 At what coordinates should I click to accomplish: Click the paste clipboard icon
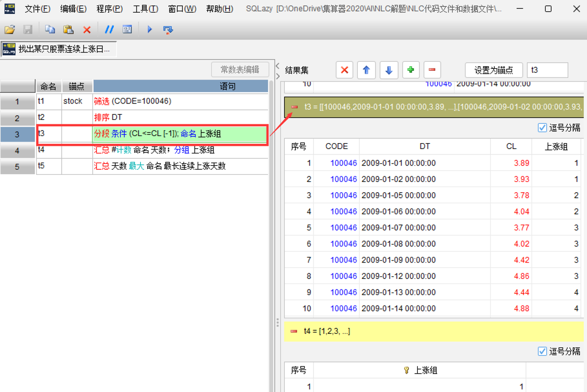tap(68, 29)
